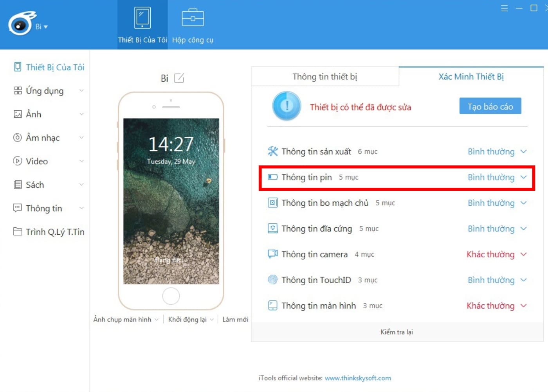Image resolution: width=548 pixels, height=392 pixels.
Task: Open the Bi account dropdown
Action: tap(40, 27)
